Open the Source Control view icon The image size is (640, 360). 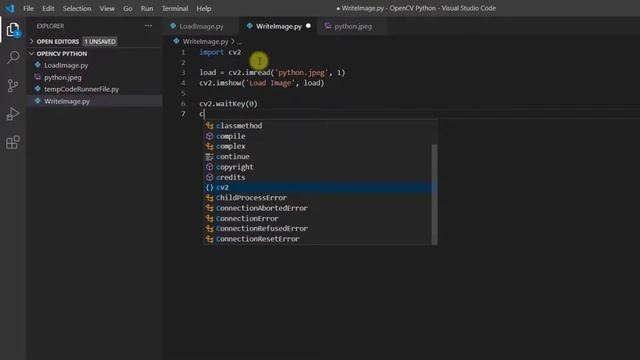pyautogui.click(x=13, y=86)
